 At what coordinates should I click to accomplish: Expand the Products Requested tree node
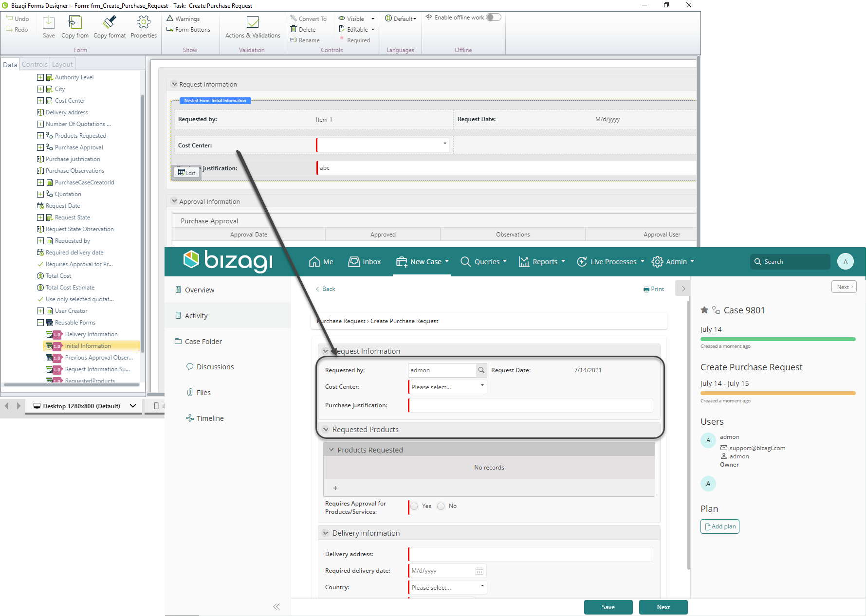click(40, 136)
